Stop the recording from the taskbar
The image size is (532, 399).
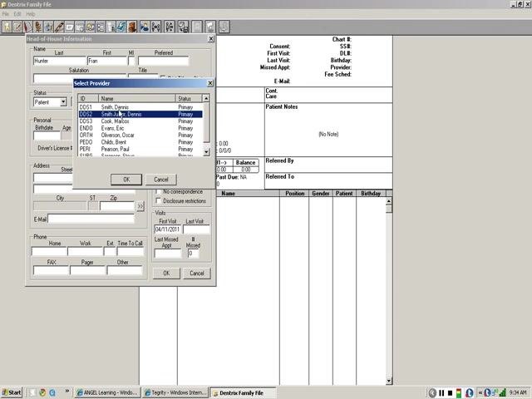pos(451,393)
